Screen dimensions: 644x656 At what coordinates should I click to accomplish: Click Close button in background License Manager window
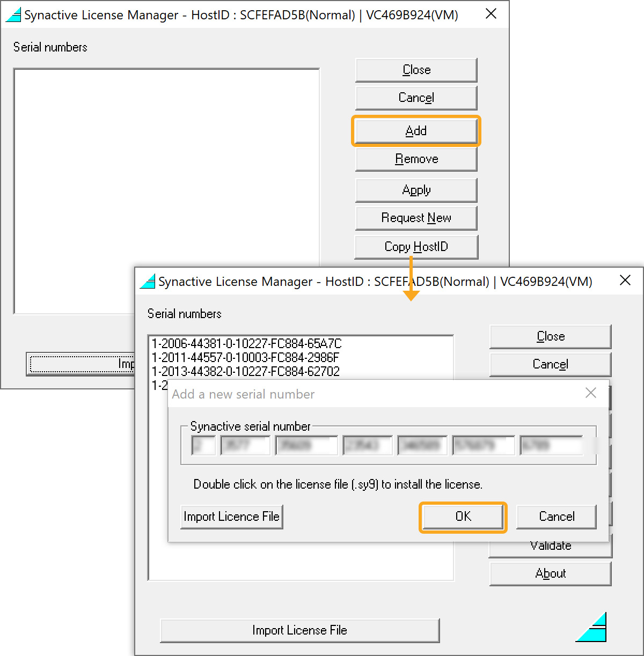(416, 70)
